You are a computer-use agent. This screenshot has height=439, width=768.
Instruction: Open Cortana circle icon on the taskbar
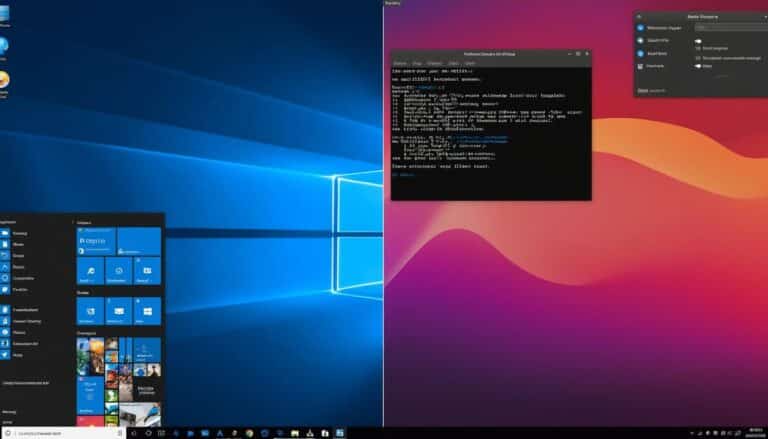pyautogui.click(x=148, y=433)
